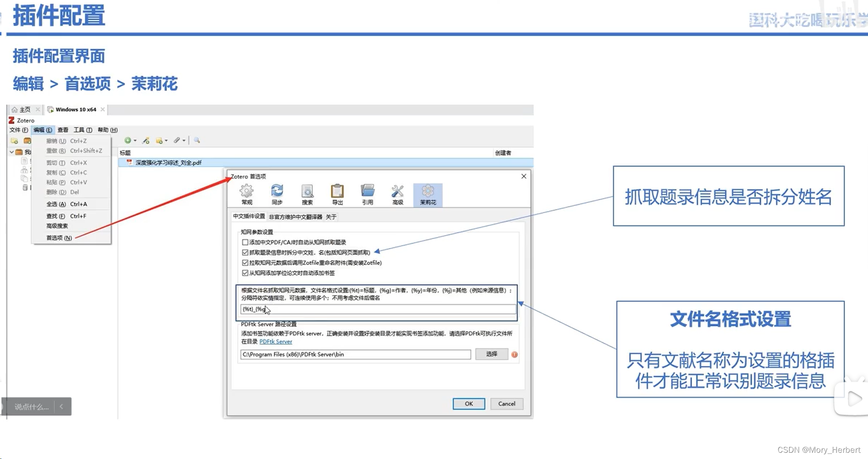The image size is (868, 459).
Task: Click the My Library folder icon
Action: click(19, 152)
